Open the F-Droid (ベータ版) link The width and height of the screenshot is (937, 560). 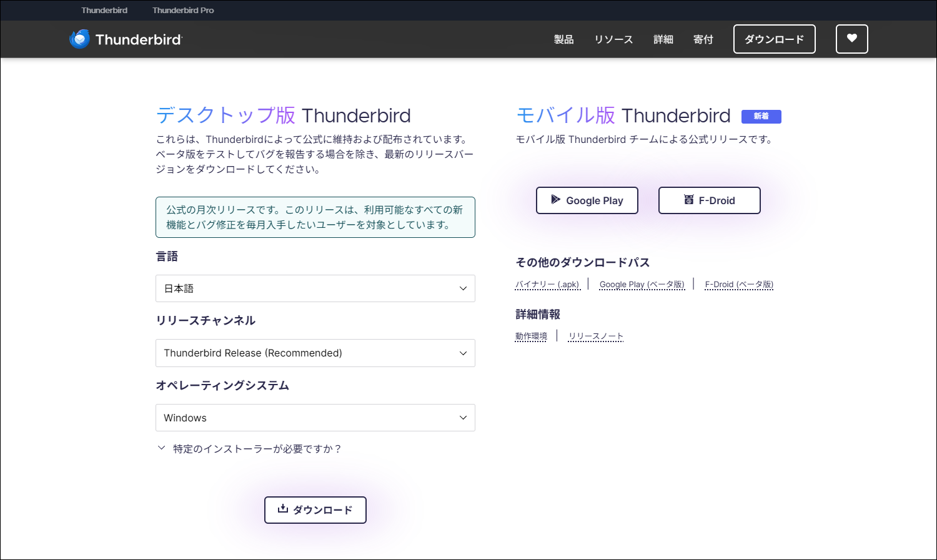(739, 285)
